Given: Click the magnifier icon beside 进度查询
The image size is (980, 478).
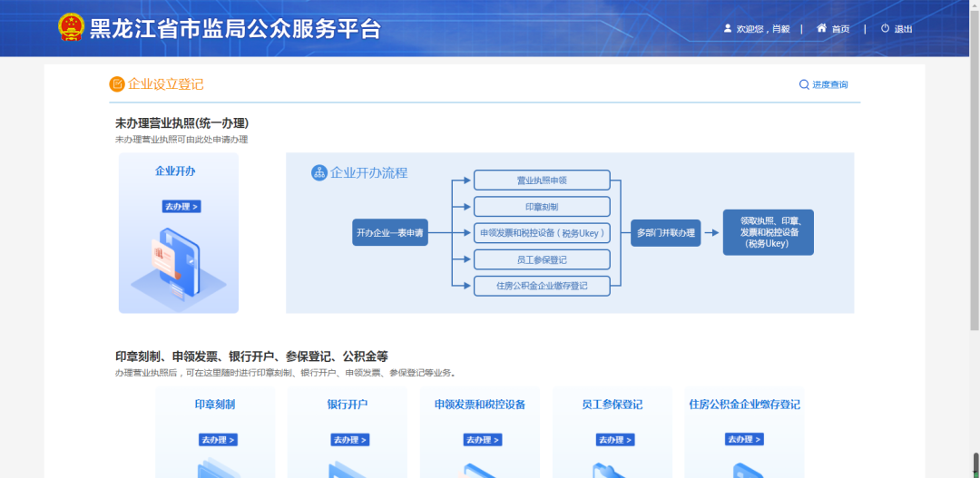Looking at the screenshot, I should (x=804, y=84).
